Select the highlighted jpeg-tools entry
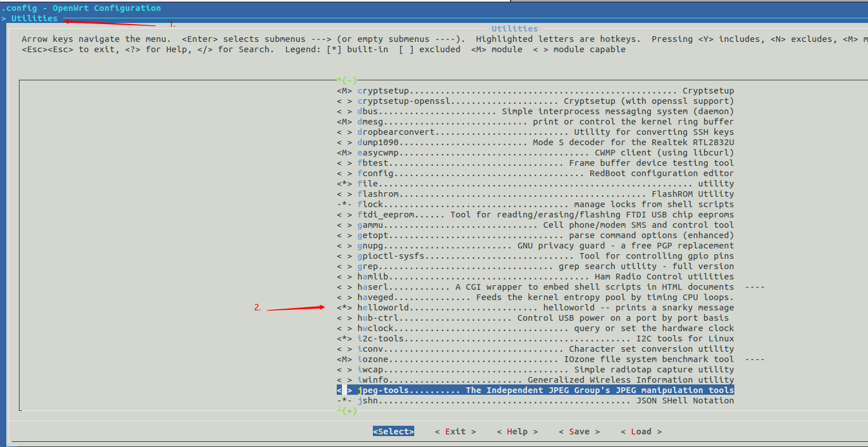The width and height of the screenshot is (868, 447). [402, 390]
